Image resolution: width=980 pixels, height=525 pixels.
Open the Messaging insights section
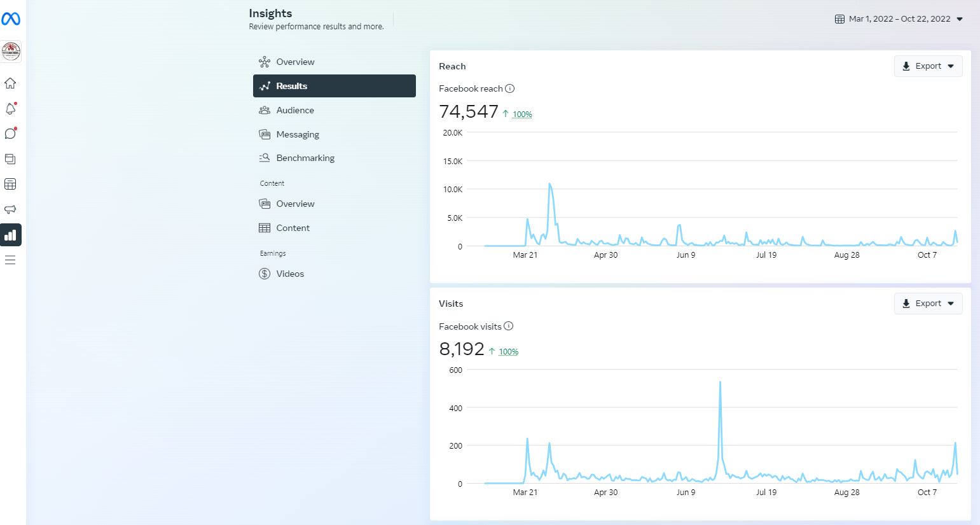(x=297, y=134)
